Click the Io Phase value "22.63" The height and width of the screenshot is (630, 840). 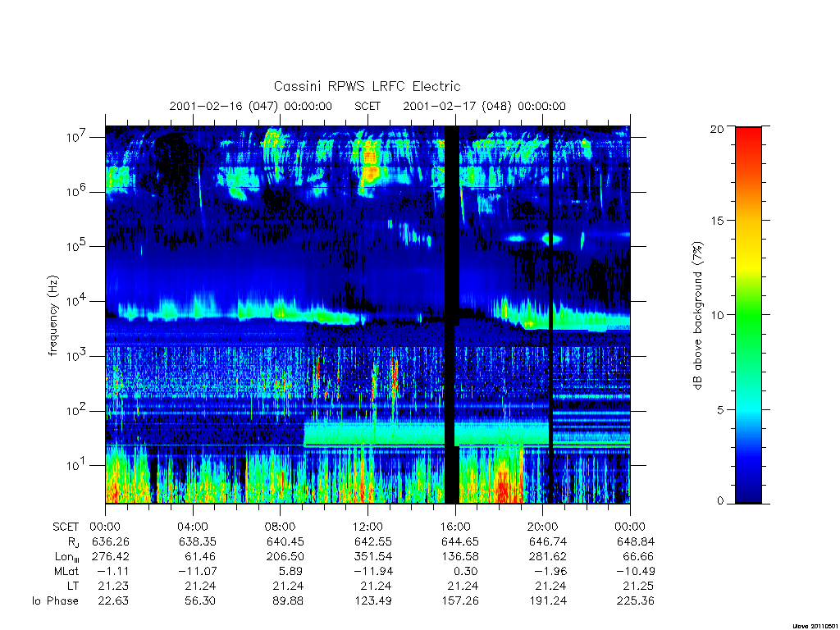click(x=113, y=600)
